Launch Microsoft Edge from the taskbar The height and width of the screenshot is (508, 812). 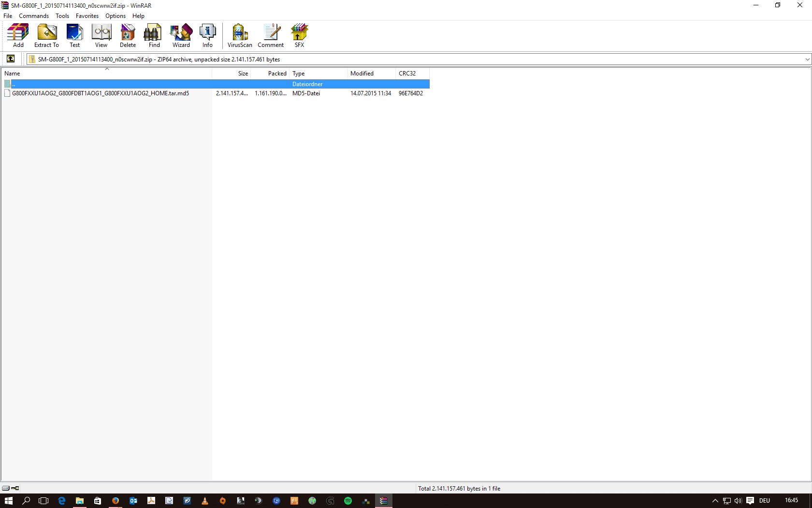click(x=61, y=501)
